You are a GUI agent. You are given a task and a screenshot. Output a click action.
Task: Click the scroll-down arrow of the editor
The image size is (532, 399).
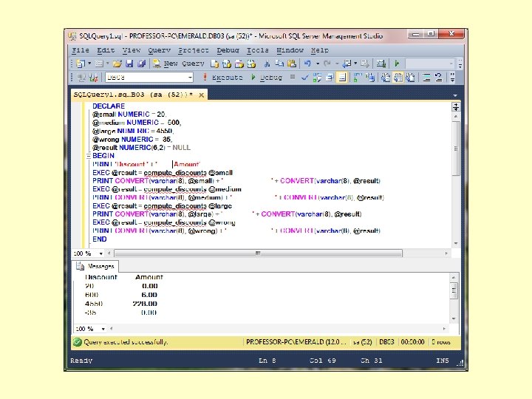[x=456, y=244]
